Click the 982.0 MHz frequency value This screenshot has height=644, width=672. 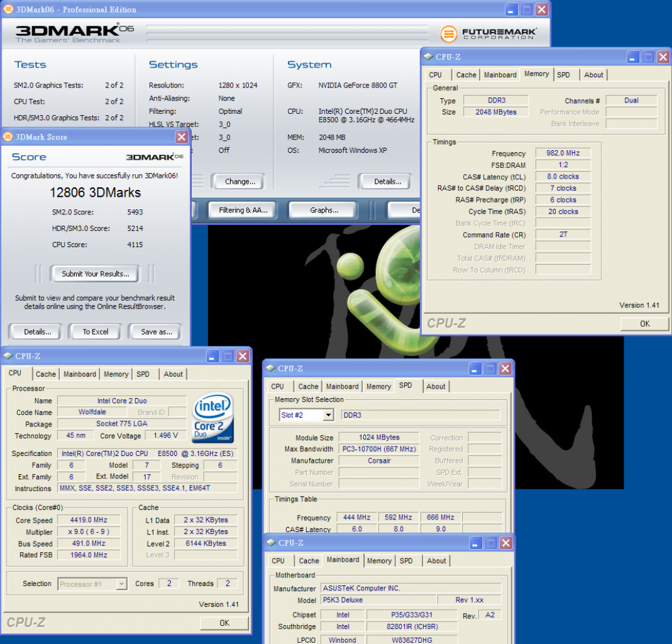[563, 153]
